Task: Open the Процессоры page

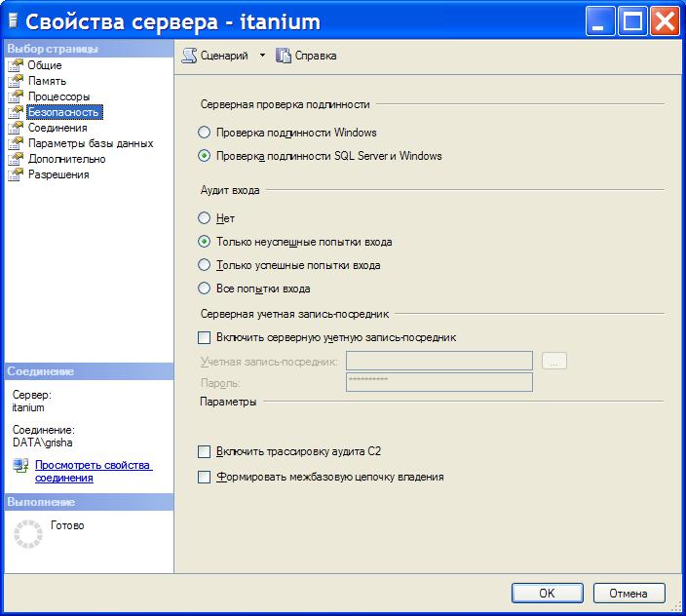Action: pyautogui.click(x=59, y=96)
